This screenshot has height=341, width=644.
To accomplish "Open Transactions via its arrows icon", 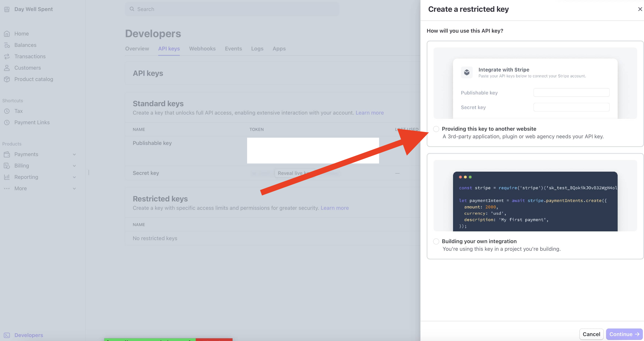I will click(7, 56).
